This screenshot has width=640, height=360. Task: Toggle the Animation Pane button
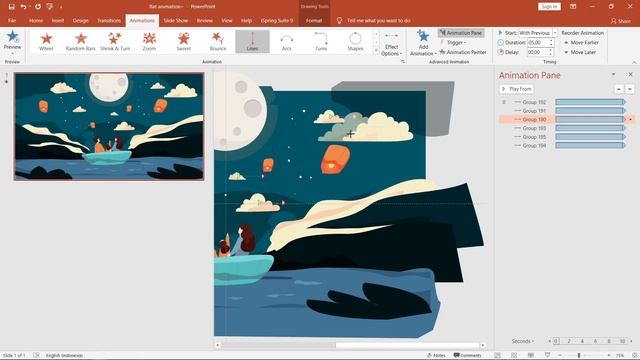point(461,33)
